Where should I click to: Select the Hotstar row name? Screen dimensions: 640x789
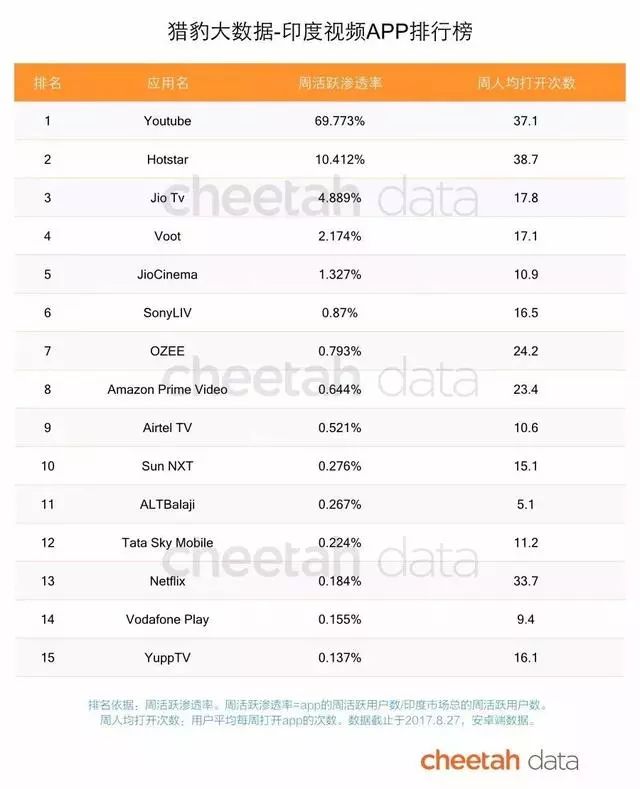tap(167, 160)
